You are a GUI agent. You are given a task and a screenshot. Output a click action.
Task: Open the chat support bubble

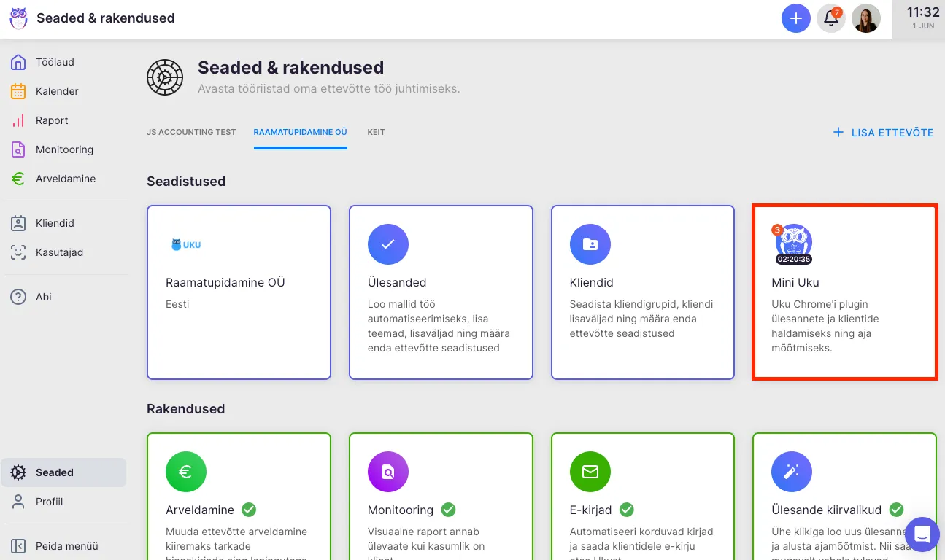coord(922,534)
